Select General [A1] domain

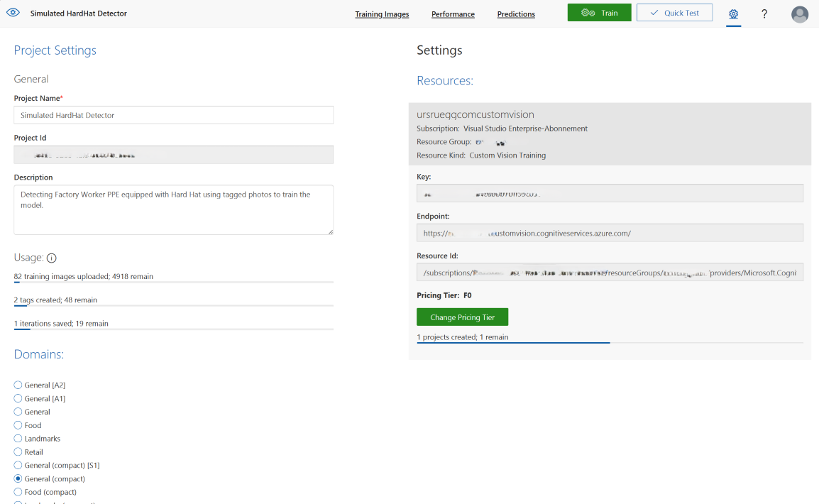coord(18,398)
